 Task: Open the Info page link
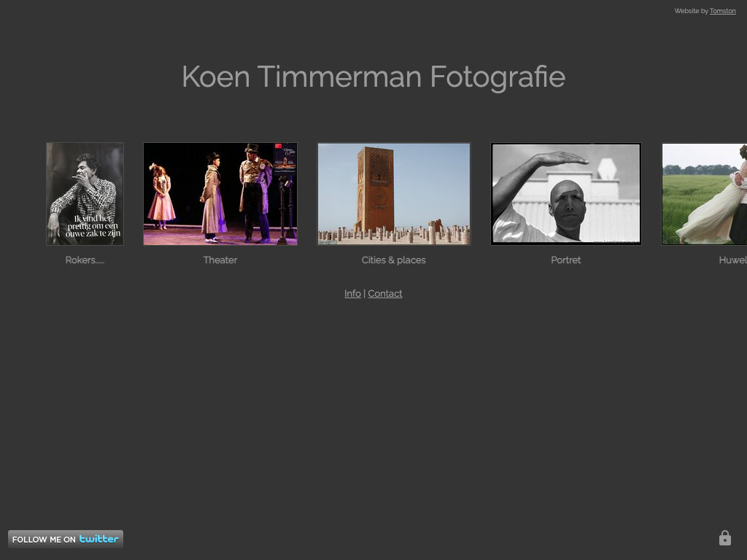pos(352,293)
